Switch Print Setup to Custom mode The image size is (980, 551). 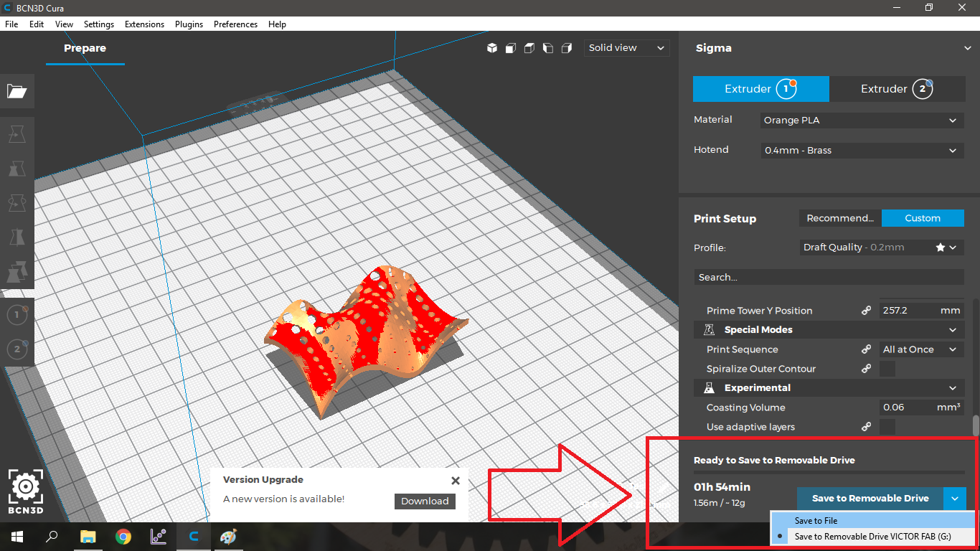(x=923, y=218)
